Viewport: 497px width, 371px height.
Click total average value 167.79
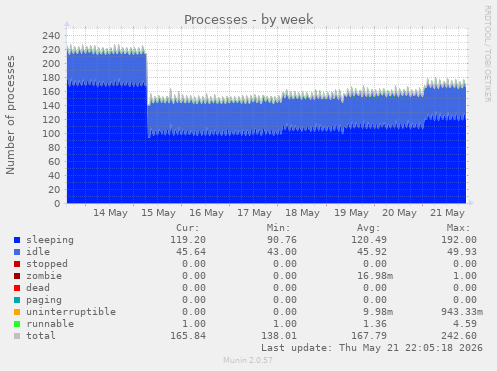coord(369,336)
